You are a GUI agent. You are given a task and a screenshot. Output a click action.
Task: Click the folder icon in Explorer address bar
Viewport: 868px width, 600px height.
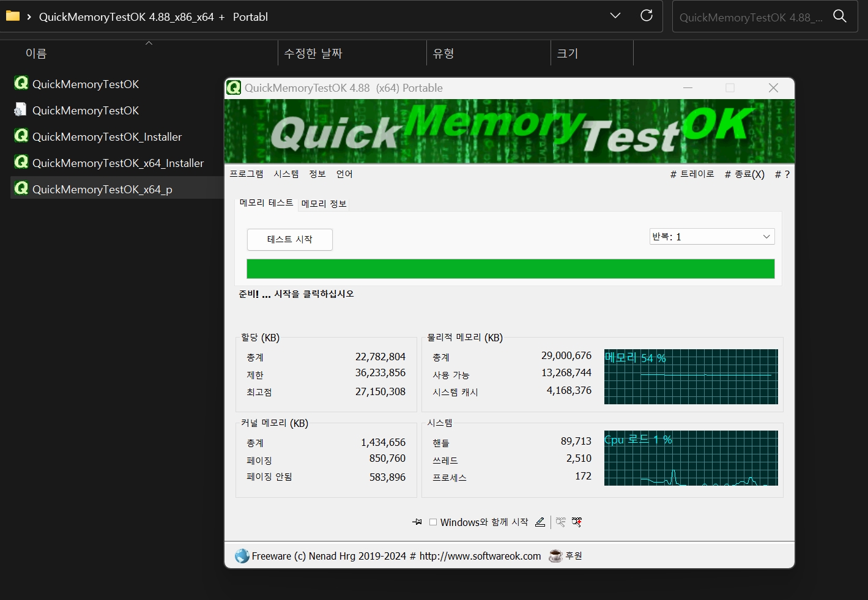pyautogui.click(x=12, y=17)
